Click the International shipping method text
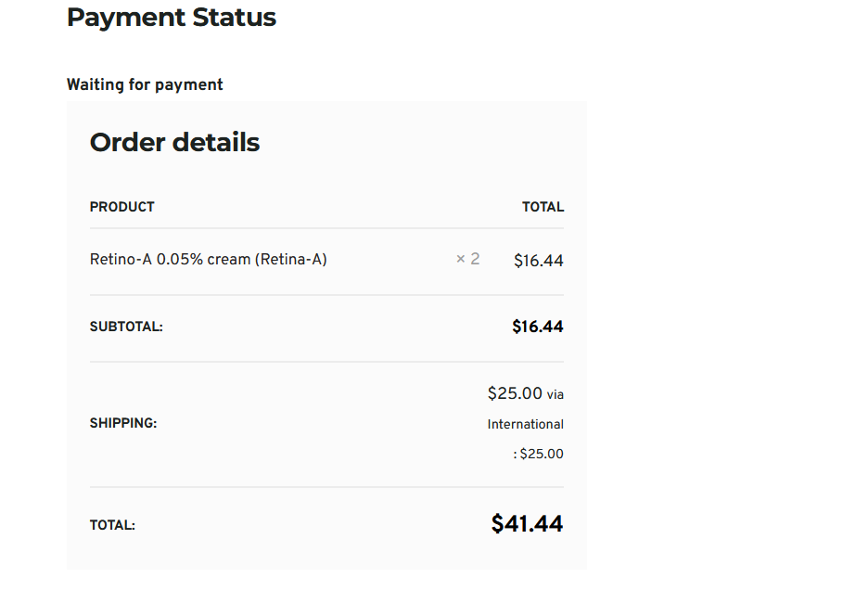Viewport: 843px width, 616px height. [x=525, y=425]
